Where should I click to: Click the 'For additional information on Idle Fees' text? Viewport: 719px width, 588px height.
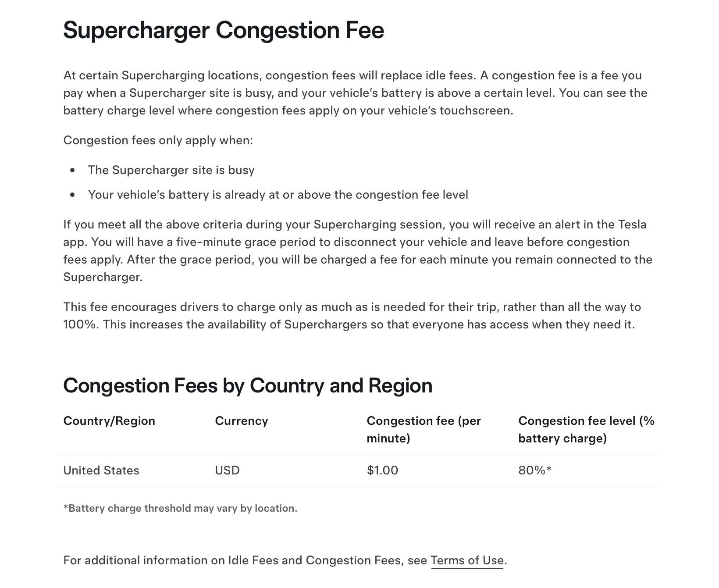pos(246,560)
